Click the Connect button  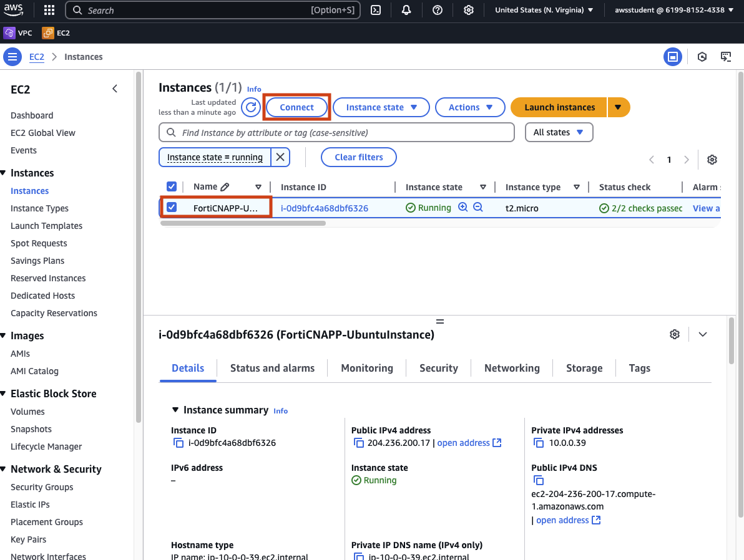click(296, 107)
